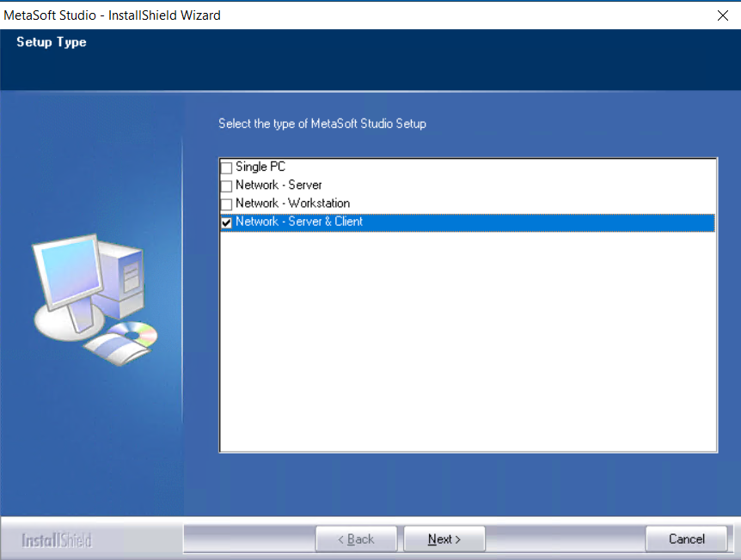Select the 'Network - Workstation' list label
The height and width of the screenshot is (560, 741).
[x=292, y=203]
